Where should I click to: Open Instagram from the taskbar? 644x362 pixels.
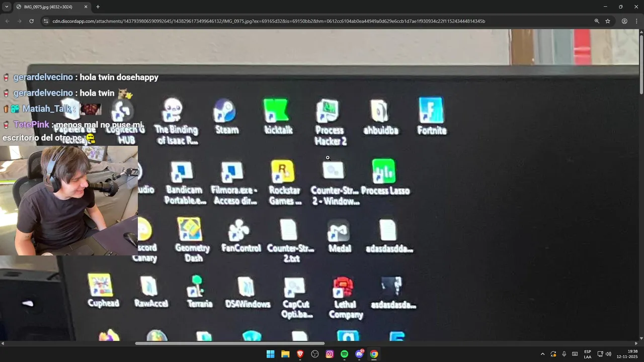click(x=330, y=354)
